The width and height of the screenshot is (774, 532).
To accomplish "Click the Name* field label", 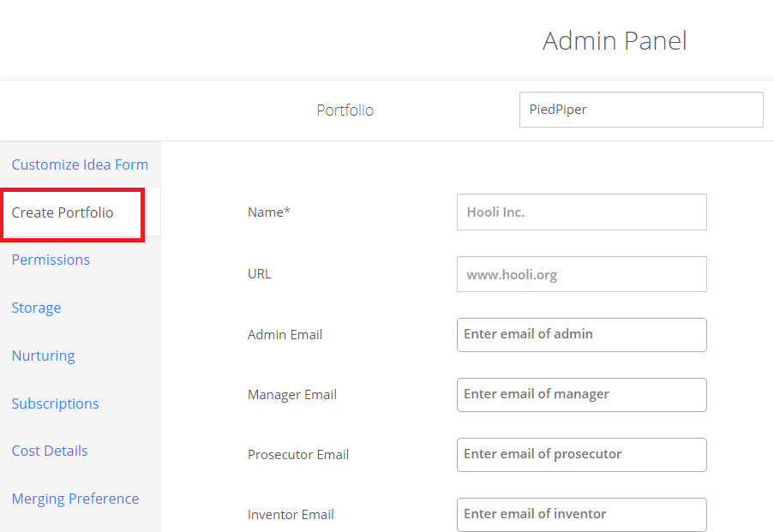I will [x=269, y=212].
